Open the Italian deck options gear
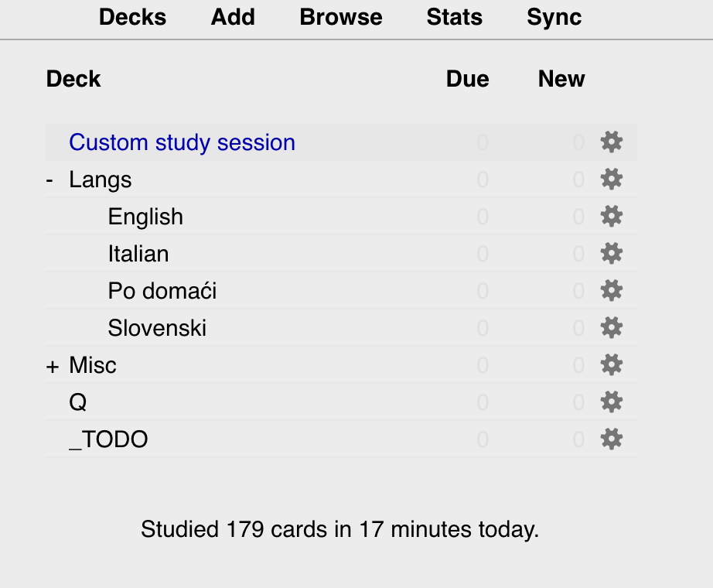713x588 pixels. [x=612, y=253]
